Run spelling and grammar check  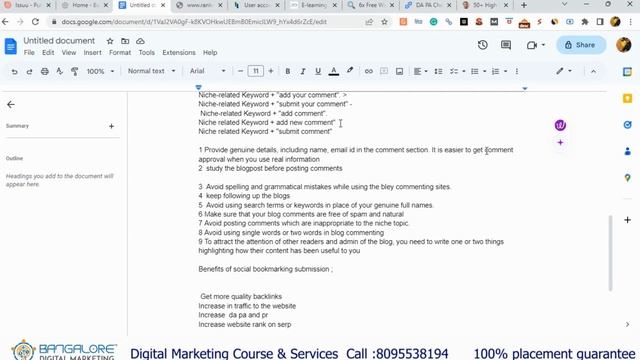click(60, 71)
